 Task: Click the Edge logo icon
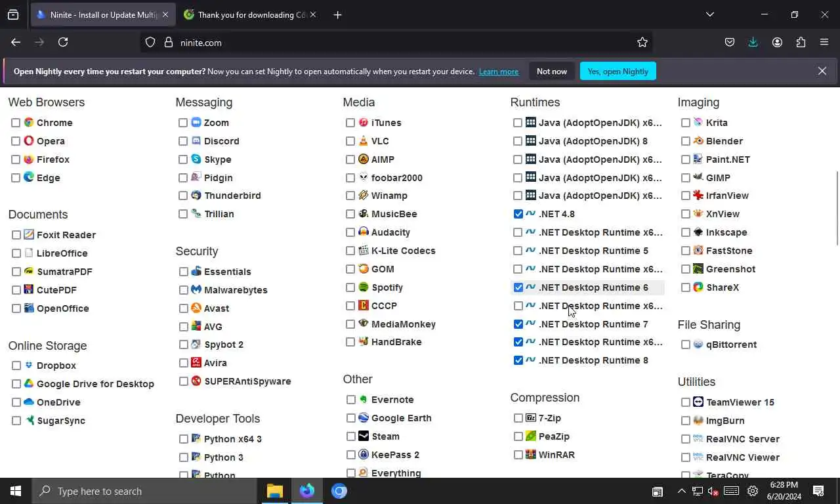point(29,177)
